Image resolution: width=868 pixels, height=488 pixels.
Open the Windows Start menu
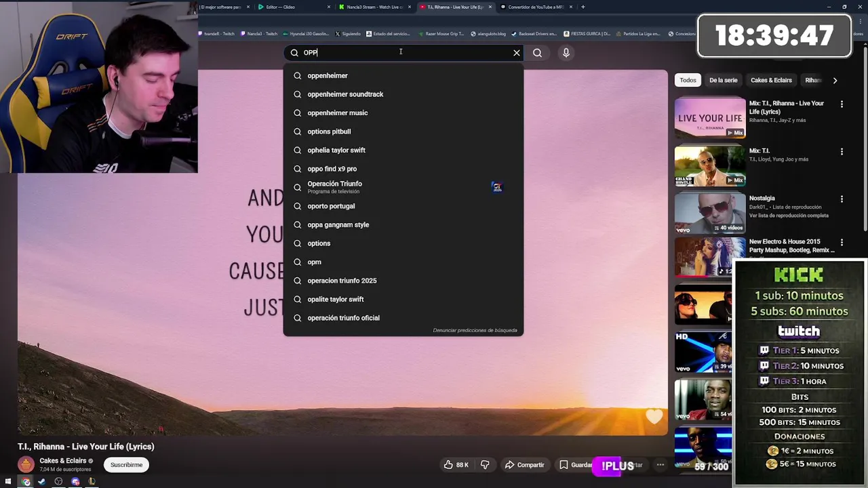[x=8, y=482]
